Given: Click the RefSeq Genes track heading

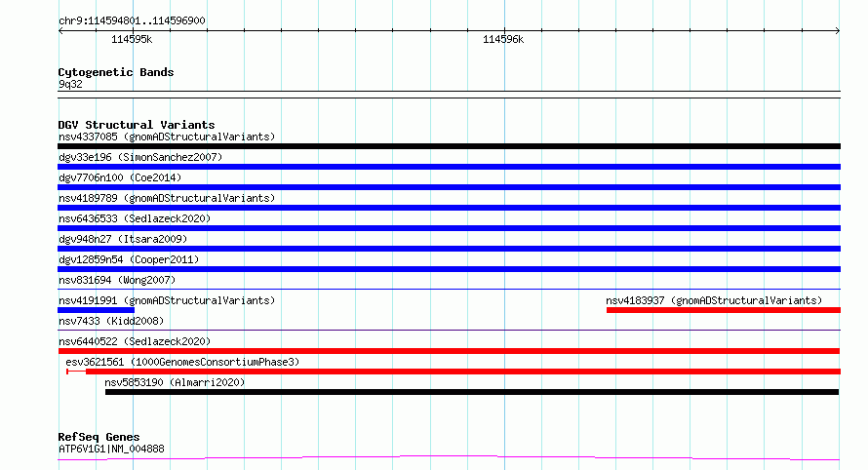Looking at the screenshot, I should (99, 437).
